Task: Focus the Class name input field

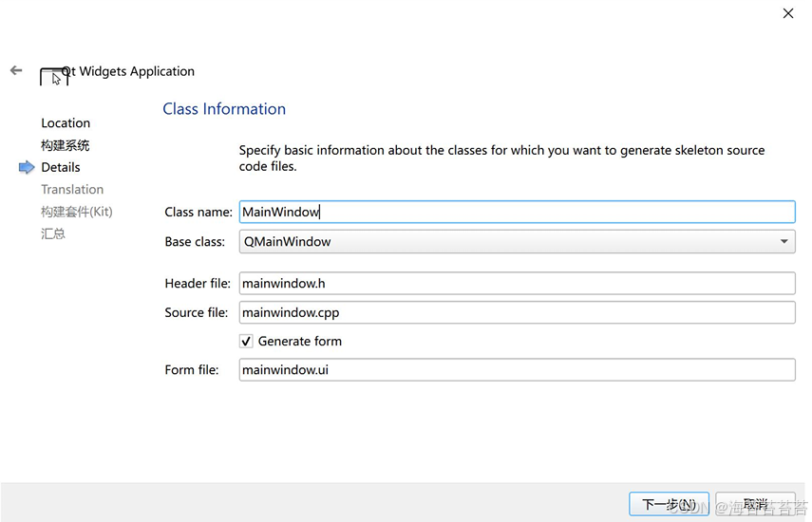Action: [x=517, y=212]
